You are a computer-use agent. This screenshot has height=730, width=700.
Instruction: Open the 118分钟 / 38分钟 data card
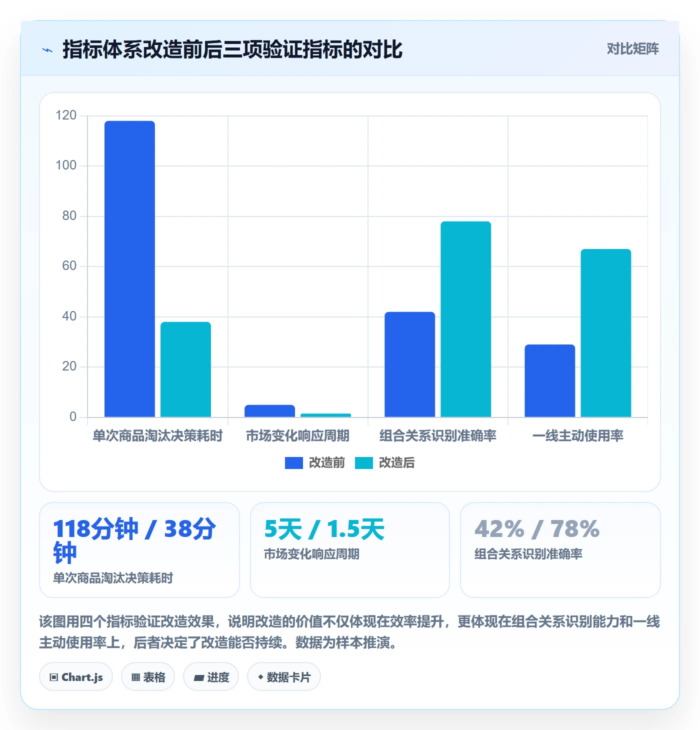(139, 550)
